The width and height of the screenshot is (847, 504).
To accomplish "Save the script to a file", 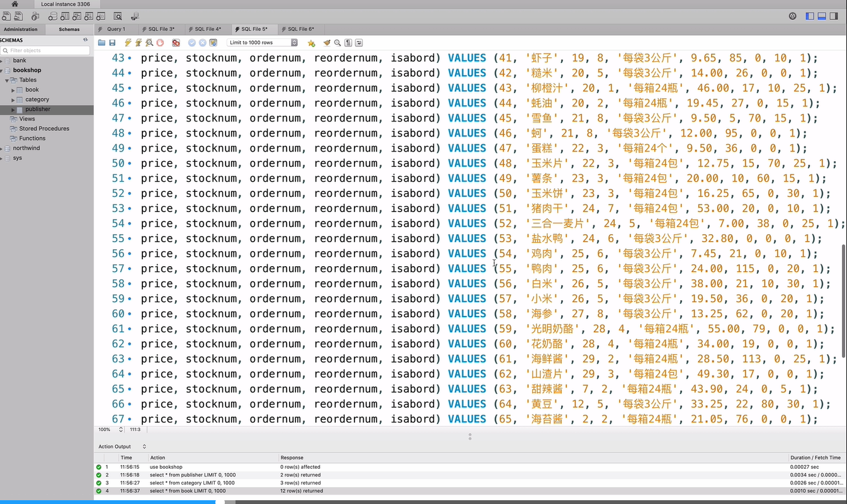I will click(x=112, y=43).
